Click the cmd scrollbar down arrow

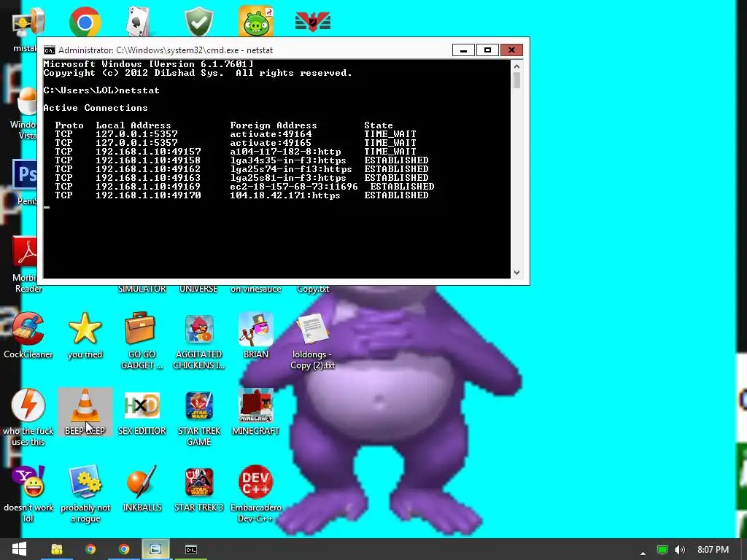pos(517,273)
